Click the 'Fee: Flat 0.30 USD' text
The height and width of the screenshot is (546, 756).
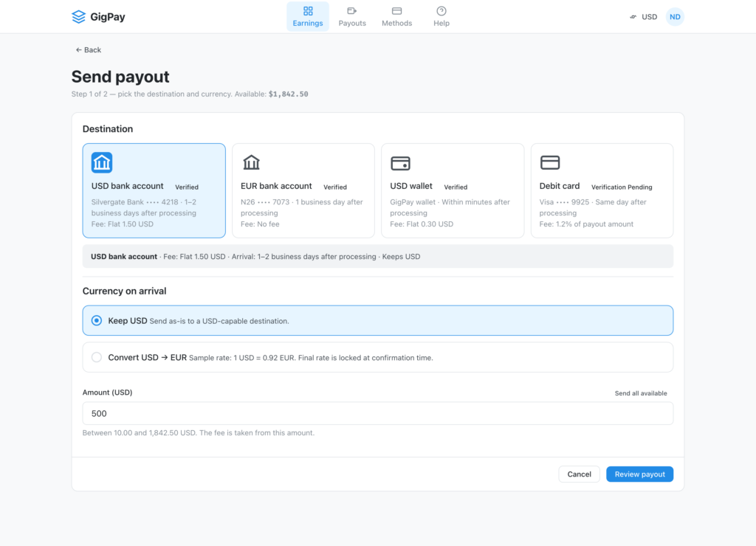[x=422, y=224]
